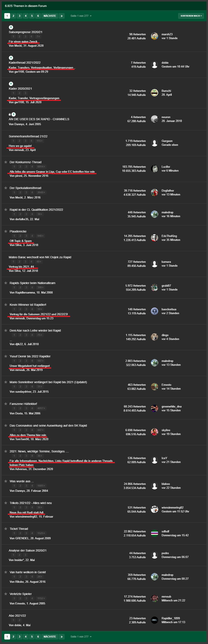Select page 6 in the bottom pagination
The width and height of the screenshot is (208, 644).
(x=38, y=636)
